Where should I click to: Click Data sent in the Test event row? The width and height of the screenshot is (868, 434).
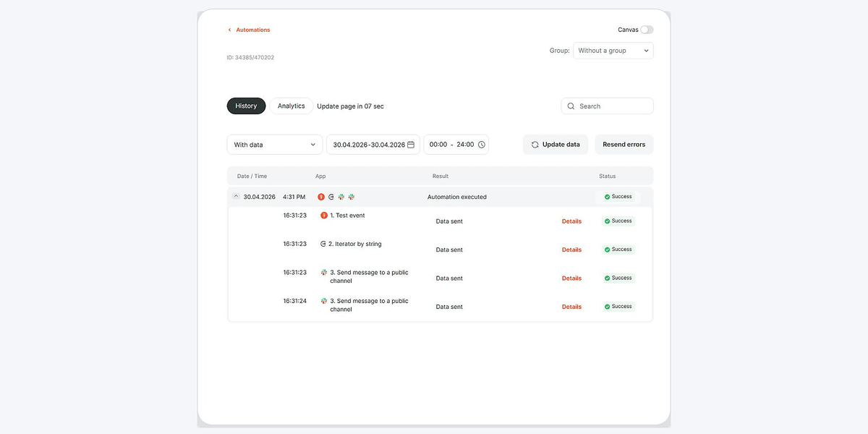[449, 221]
